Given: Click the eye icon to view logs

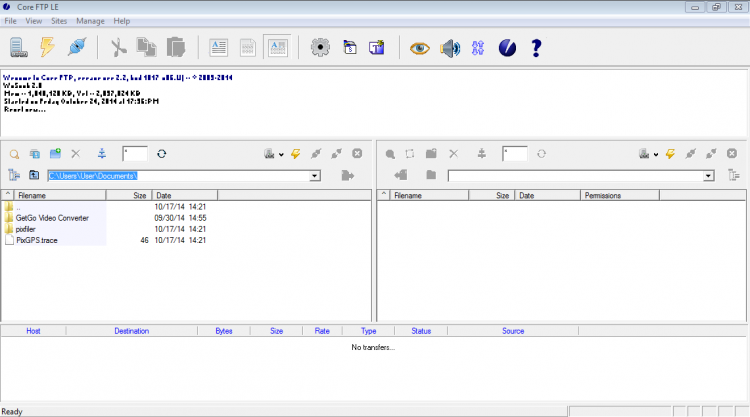Looking at the screenshot, I should click(420, 47).
